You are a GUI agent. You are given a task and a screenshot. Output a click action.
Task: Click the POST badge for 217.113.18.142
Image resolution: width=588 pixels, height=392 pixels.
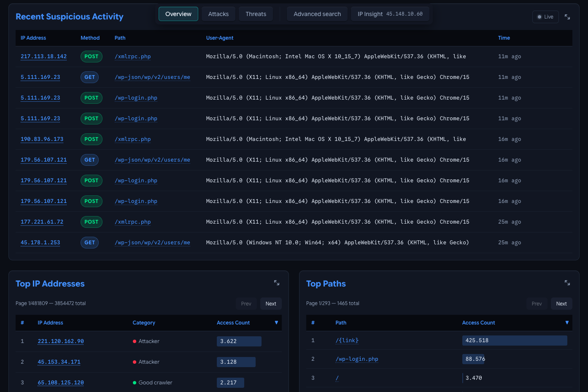92,57
